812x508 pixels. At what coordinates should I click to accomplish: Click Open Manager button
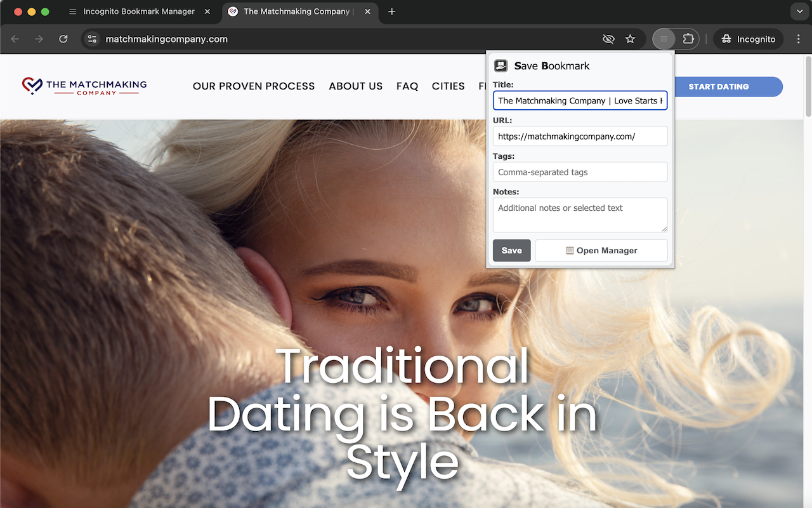tap(601, 250)
